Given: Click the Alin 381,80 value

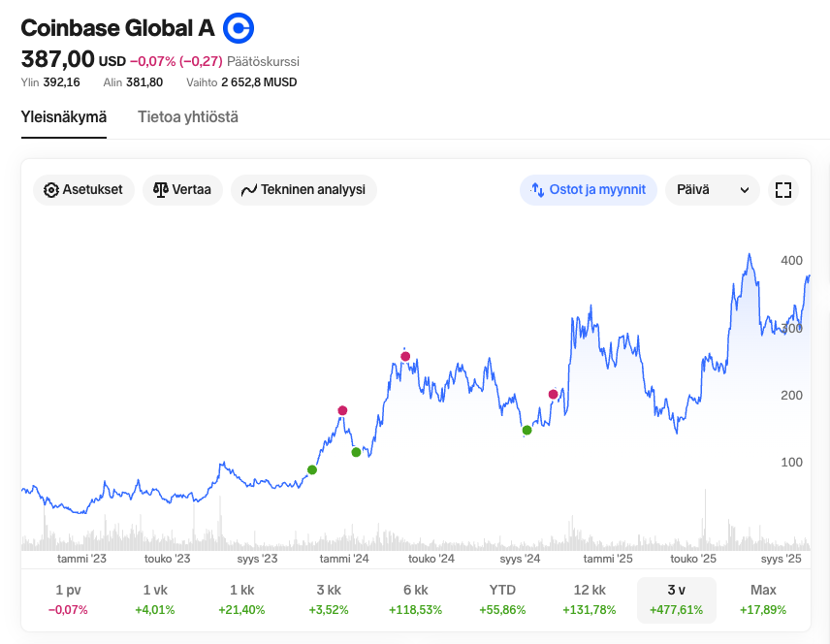Looking at the screenshot, I should click(144, 82).
